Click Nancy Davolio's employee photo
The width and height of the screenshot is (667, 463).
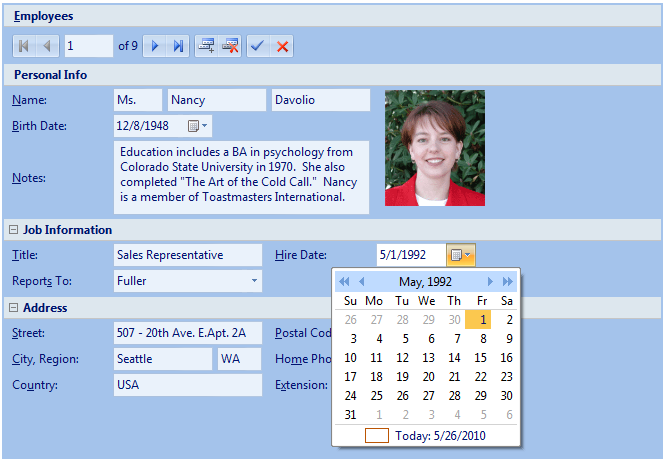pyautogui.click(x=434, y=148)
